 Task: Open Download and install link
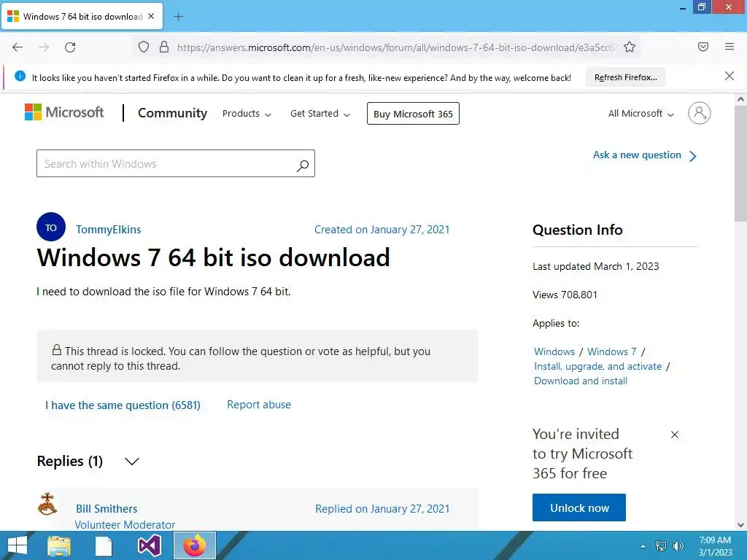(x=580, y=381)
